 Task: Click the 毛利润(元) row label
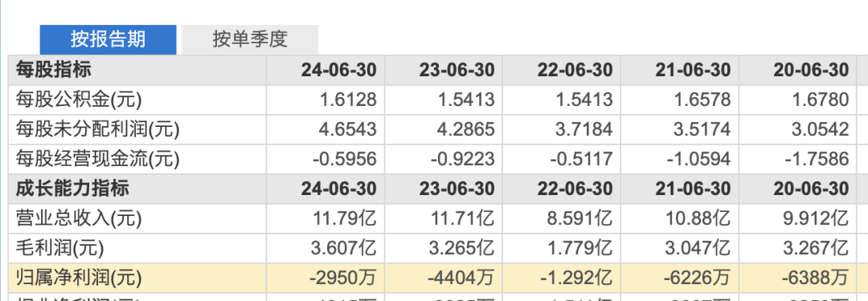coord(59,249)
